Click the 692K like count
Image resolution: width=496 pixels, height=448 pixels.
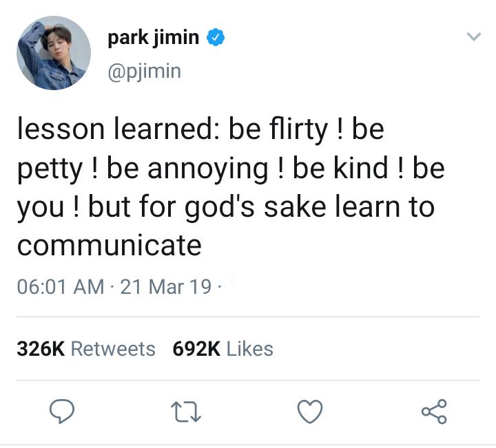point(196,349)
